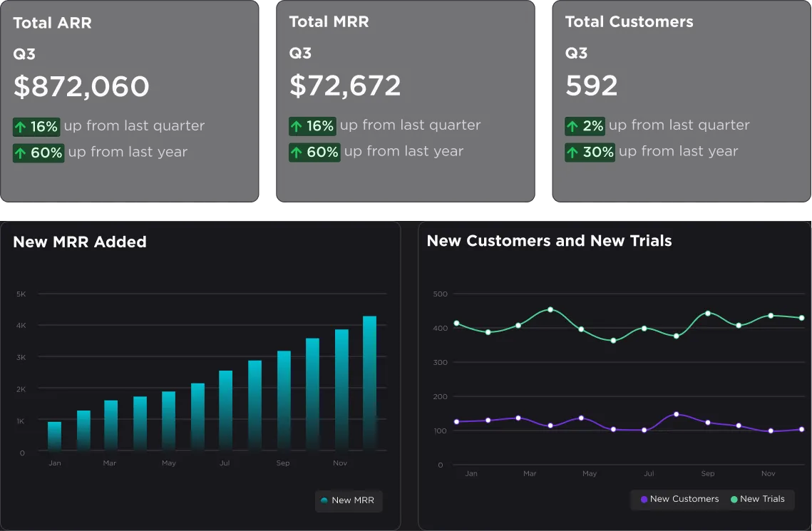Click the green arrow beside 60% in Total ARR
The image size is (812, 531).
click(x=20, y=153)
